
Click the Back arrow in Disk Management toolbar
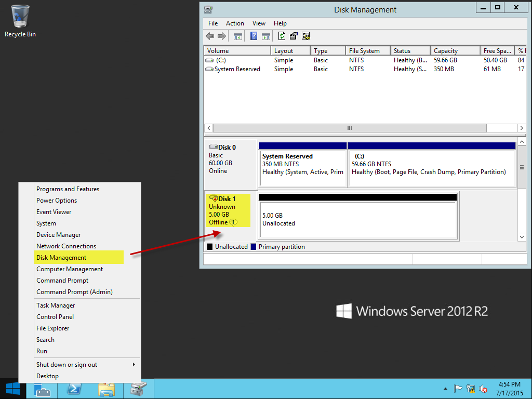tap(210, 36)
